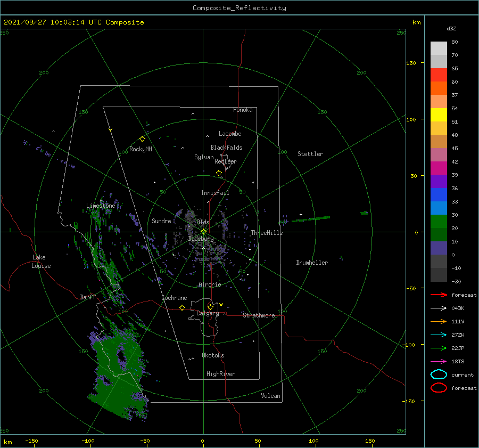This screenshot has height=448, width=479.
Task: Click the Cochrane label
Action: point(174,298)
